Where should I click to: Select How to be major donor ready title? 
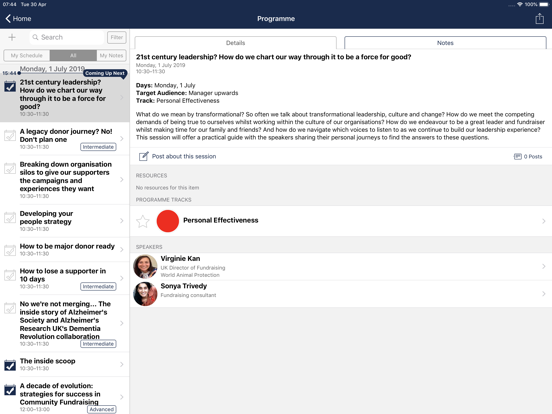[x=67, y=246]
